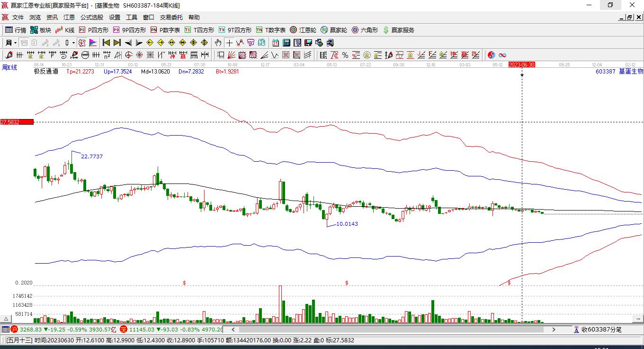644x349 pixels.
Task: Open the calculator tool
Action: pos(286,43)
